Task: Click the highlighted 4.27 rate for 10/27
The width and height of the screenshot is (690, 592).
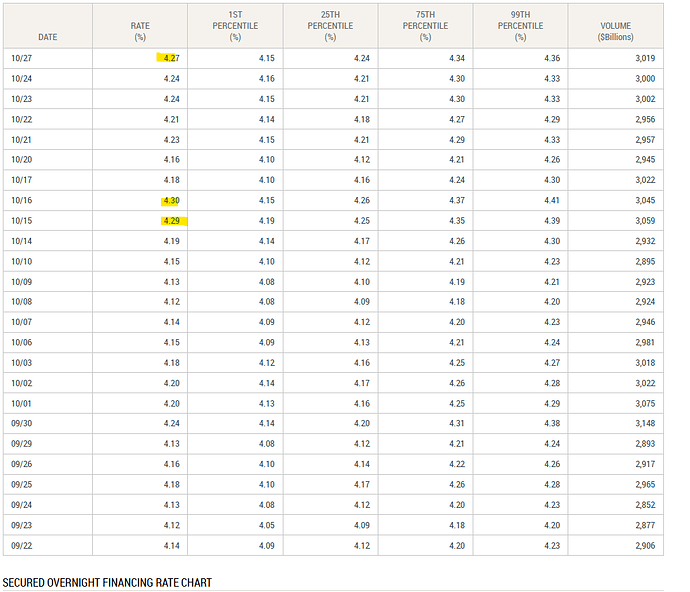Action: click(171, 58)
